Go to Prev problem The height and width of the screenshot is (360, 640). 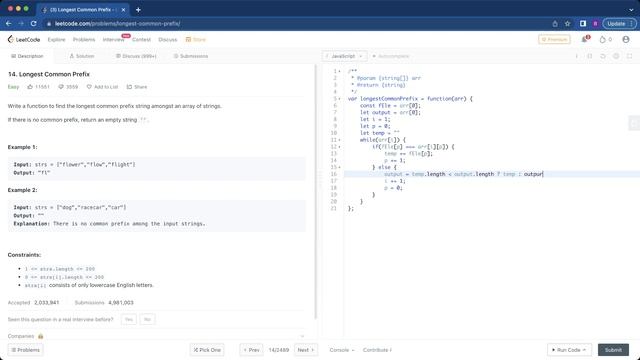(x=251, y=350)
